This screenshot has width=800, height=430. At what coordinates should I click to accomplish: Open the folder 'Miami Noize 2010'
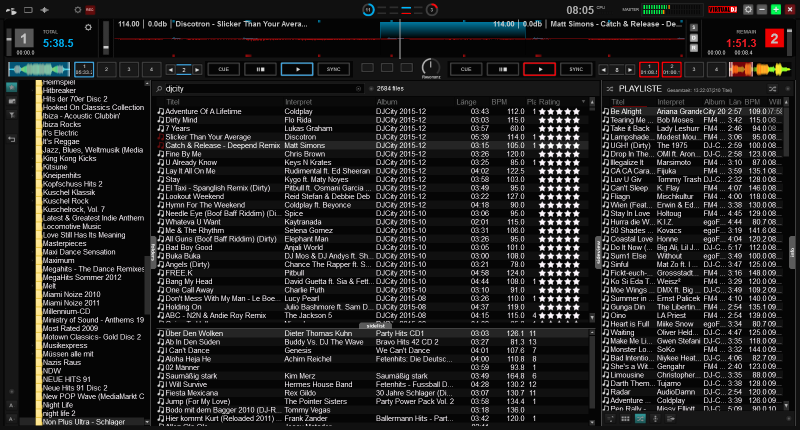coord(71,294)
